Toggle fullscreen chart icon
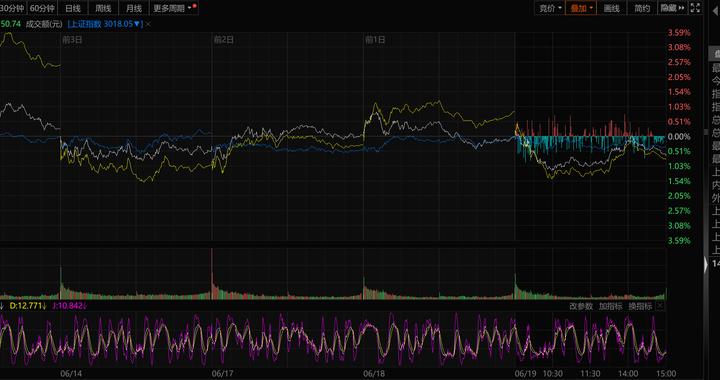 click(695, 8)
